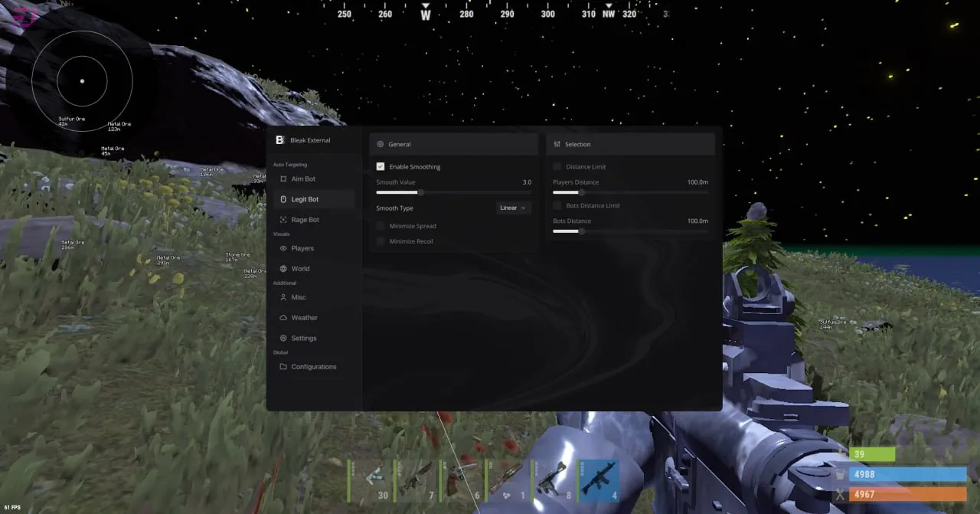
Task: Enable the Distance Limit checkbox
Action: click(x=557, y=166)
